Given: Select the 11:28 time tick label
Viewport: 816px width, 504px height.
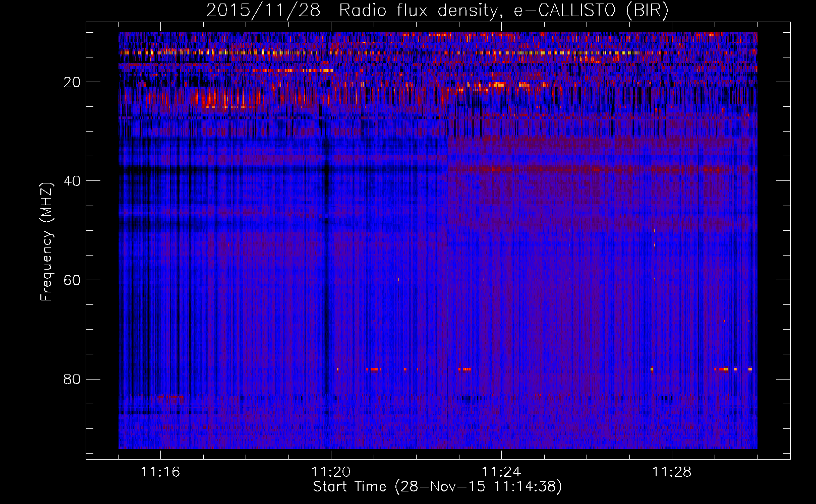Looking at the screenshot, I should pos(672,472).
